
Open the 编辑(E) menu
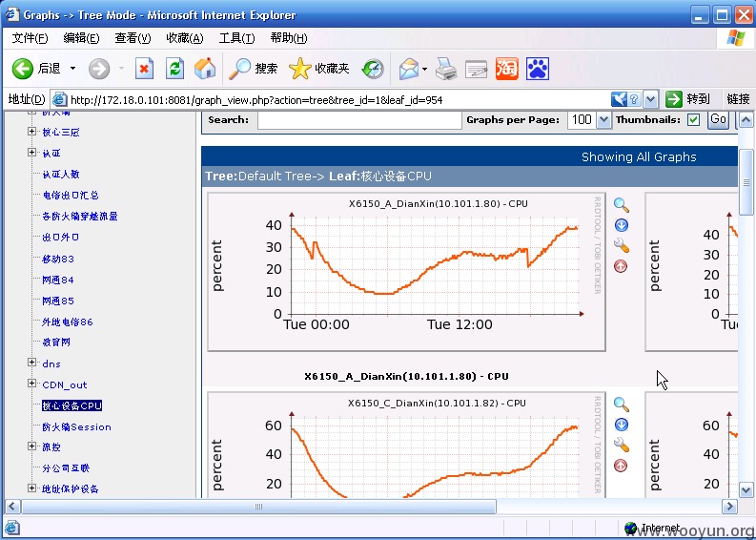pos(81,38)
